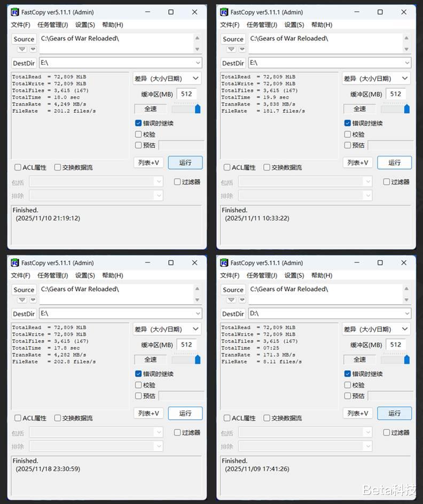Click wide source-history arrow in D:\ destination window
Screen dimensions: 423x504
pyautogui.click(x=231, y=300)
